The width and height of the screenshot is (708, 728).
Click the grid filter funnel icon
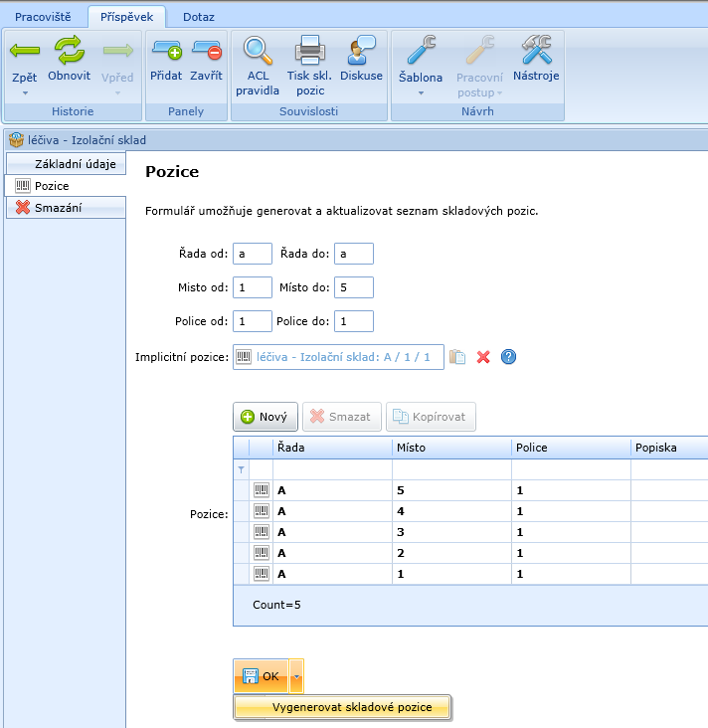pos(240,469)
